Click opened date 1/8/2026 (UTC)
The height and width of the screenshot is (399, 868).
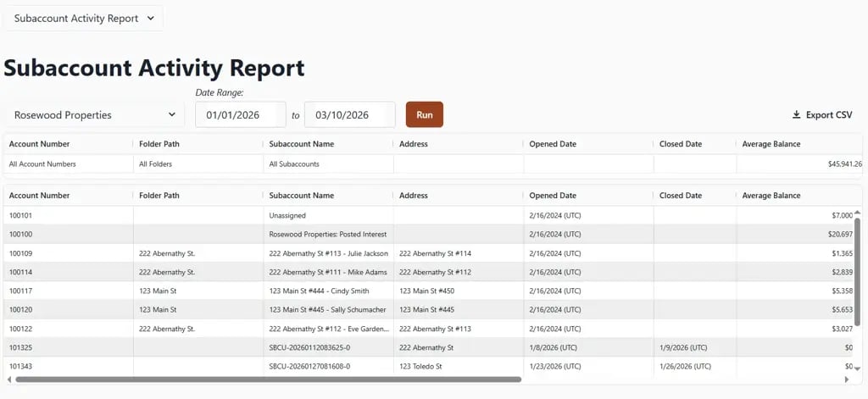(x=553, y=347)
